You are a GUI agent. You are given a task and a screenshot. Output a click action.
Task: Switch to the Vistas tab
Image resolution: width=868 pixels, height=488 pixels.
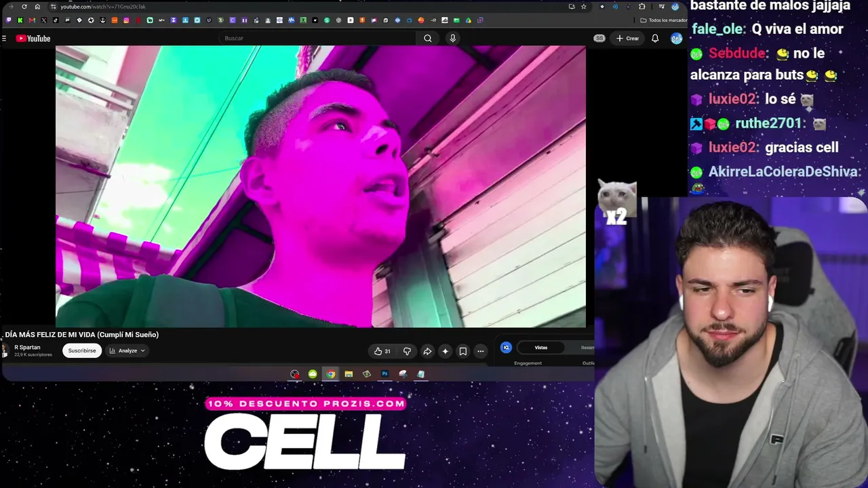coord(541,348)
